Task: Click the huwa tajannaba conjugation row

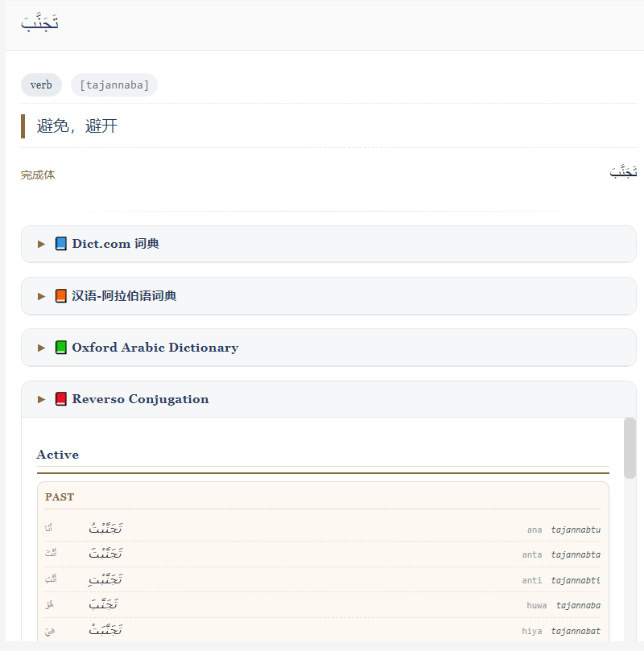Action: 323,605
